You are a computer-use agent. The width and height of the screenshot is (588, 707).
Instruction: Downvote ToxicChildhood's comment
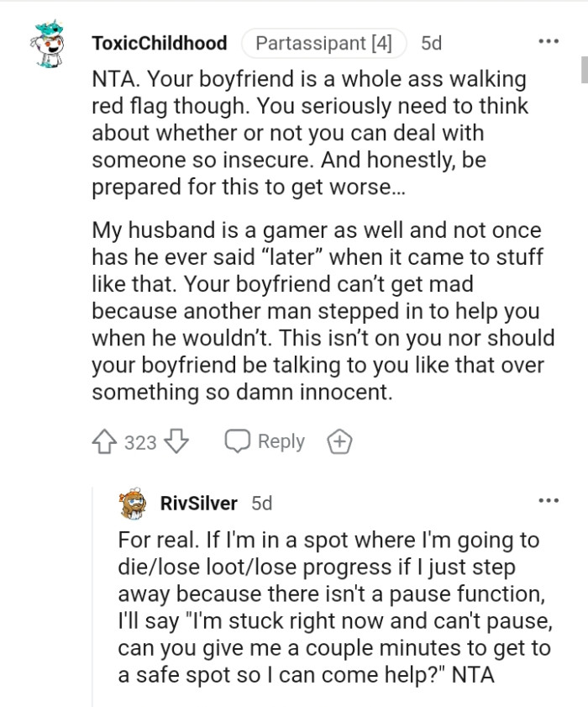point(176,441)
